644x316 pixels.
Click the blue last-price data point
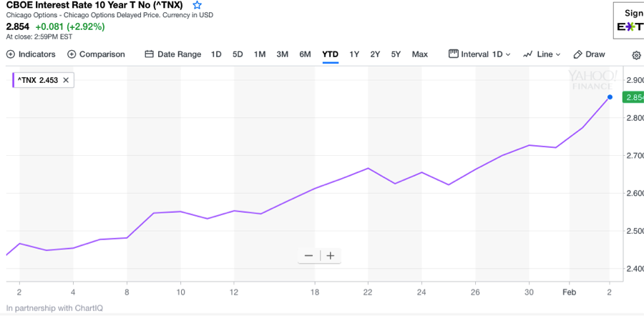tap(610, 97)
